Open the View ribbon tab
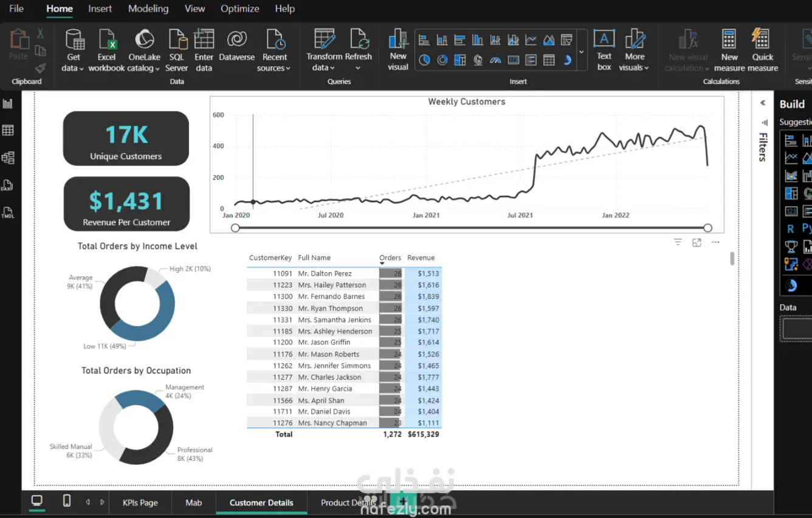The height and width of the screenshot is (518, 812). pos(194,9)
